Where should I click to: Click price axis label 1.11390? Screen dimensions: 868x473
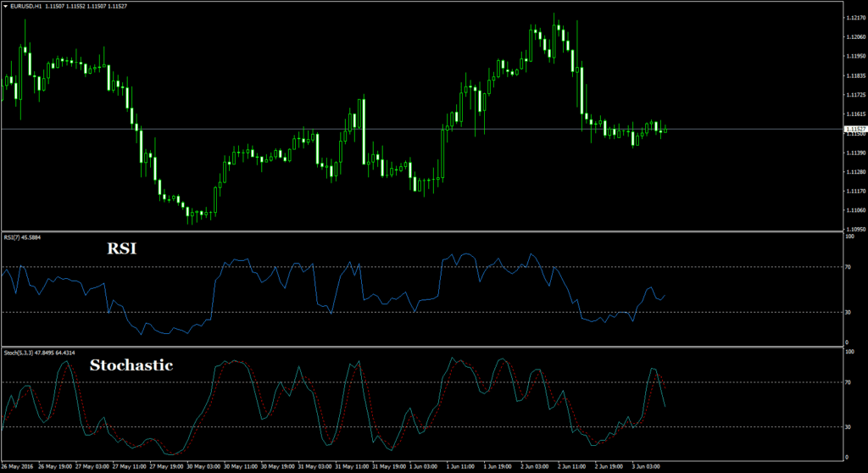(856, 153)
